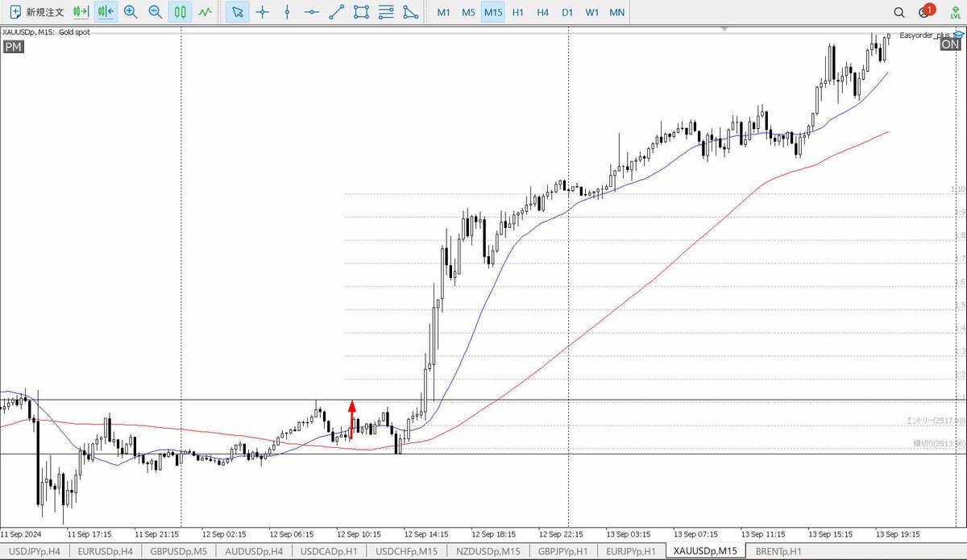Switch to H4 timeframe
This screenshot has width=967, height=560.
[x=543, y=12]
